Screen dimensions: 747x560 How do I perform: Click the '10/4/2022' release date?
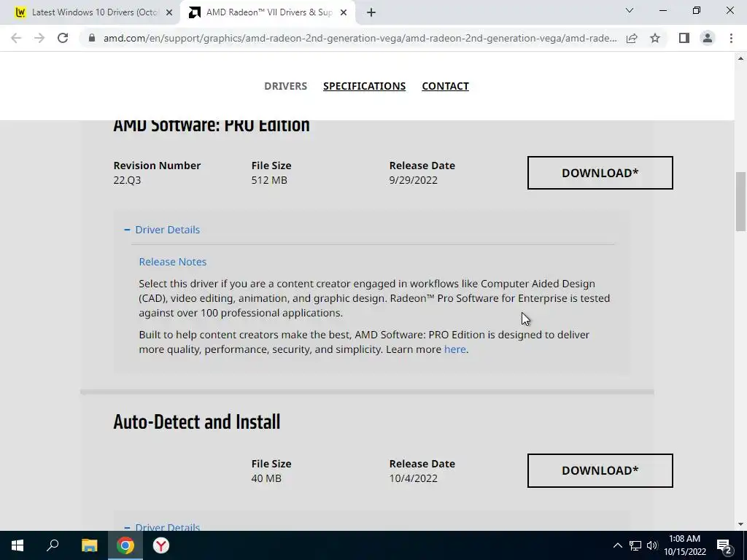[413, 478]
